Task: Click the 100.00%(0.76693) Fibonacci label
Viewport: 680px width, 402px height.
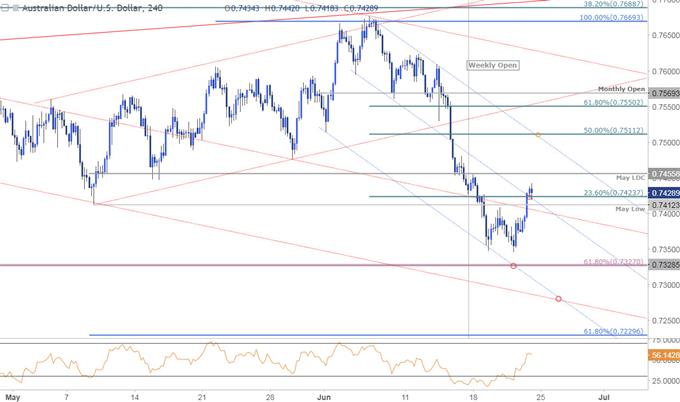Action: coord(611,17)
